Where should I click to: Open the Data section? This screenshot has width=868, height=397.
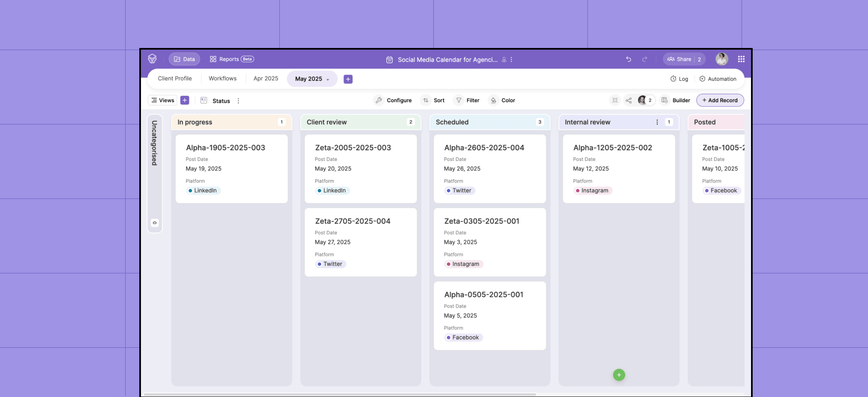pos(184,59)
